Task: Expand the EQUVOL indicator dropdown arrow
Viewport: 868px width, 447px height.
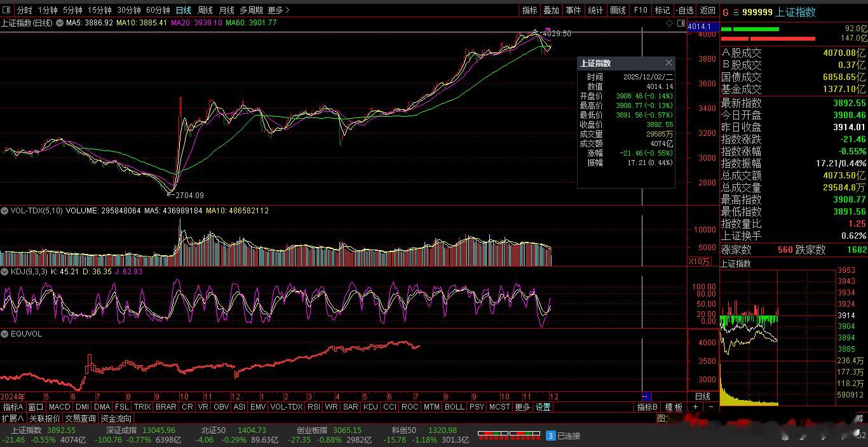Action: click(x=5, y=334)
